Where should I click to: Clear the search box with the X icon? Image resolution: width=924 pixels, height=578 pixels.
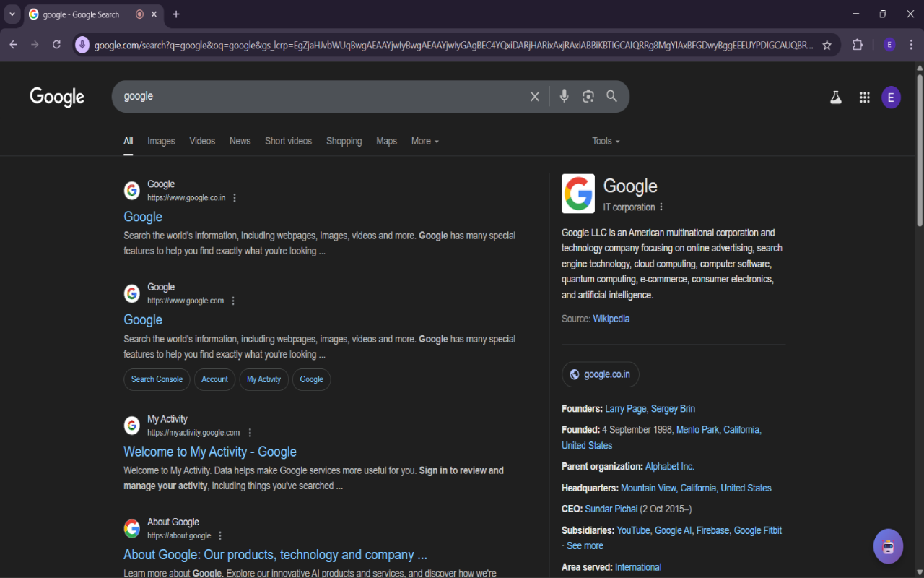point(535,97)
